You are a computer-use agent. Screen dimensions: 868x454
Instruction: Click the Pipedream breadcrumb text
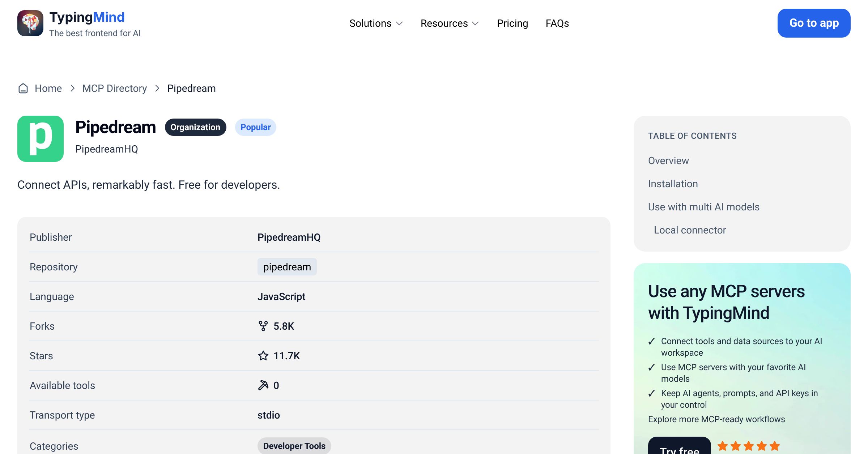tap(192, 89)
